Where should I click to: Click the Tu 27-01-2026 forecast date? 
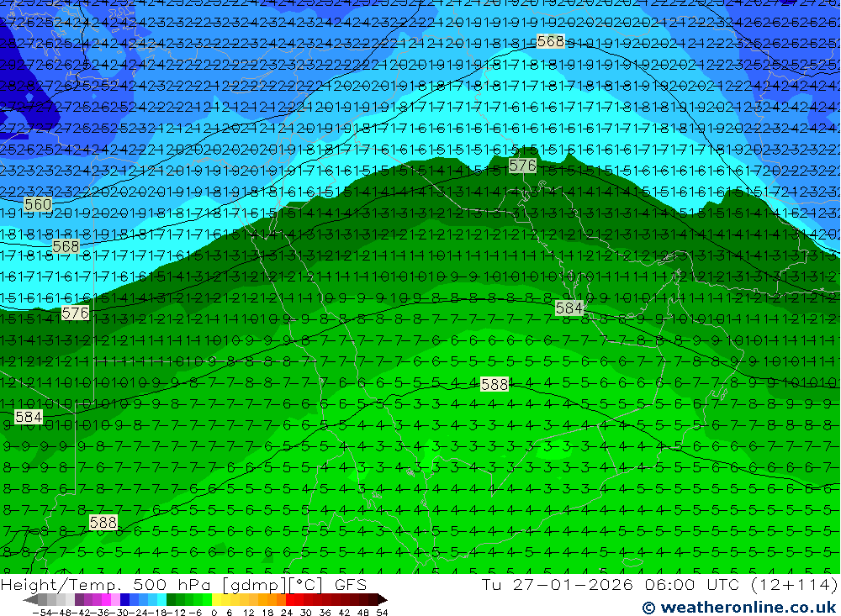(x=558, y=584)
